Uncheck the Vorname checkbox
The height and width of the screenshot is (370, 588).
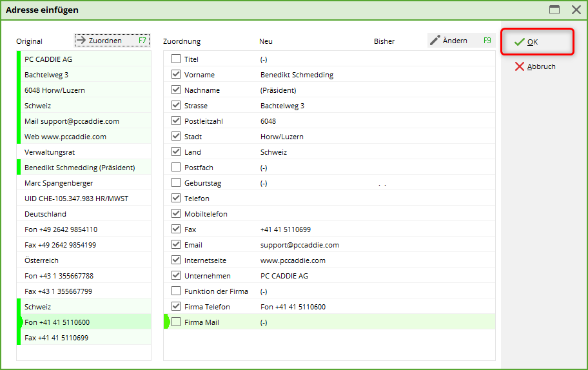[176, 75]
